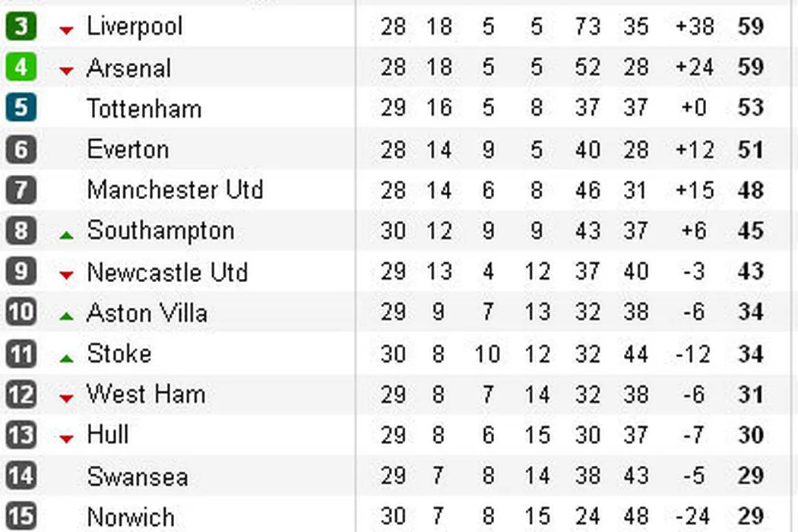Click the gray position 6 badge

coord(21,149)
